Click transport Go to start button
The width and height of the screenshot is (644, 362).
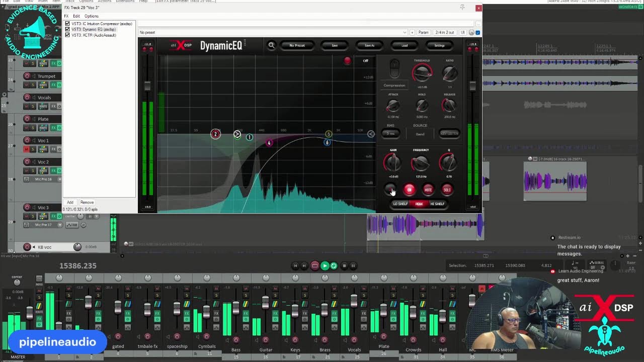click(295, 265)
